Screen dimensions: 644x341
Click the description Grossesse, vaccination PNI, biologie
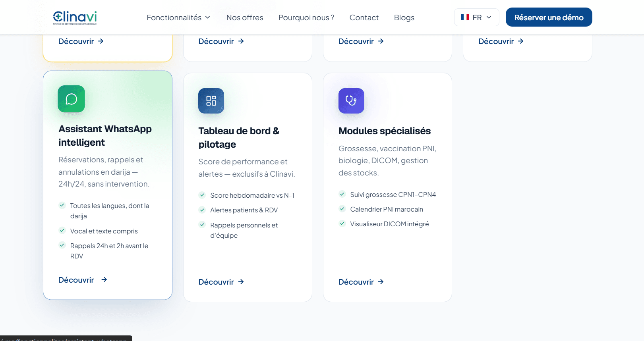coord(387,161)
